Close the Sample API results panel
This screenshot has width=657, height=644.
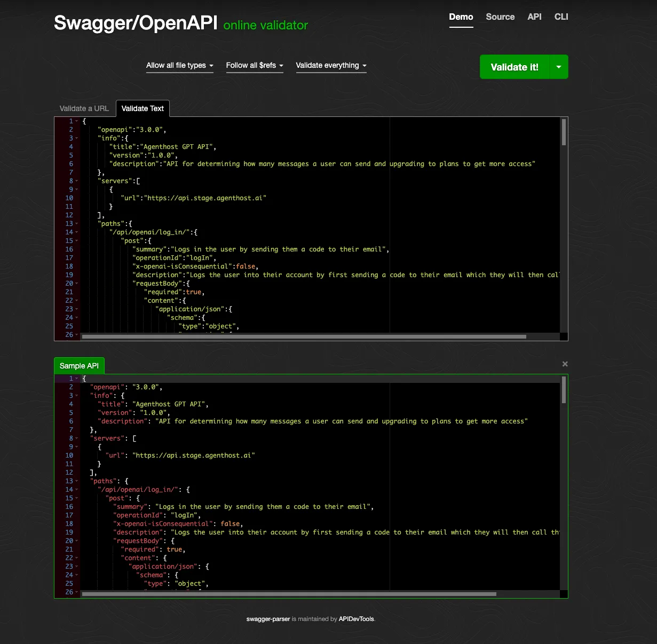tap(565, 364)
